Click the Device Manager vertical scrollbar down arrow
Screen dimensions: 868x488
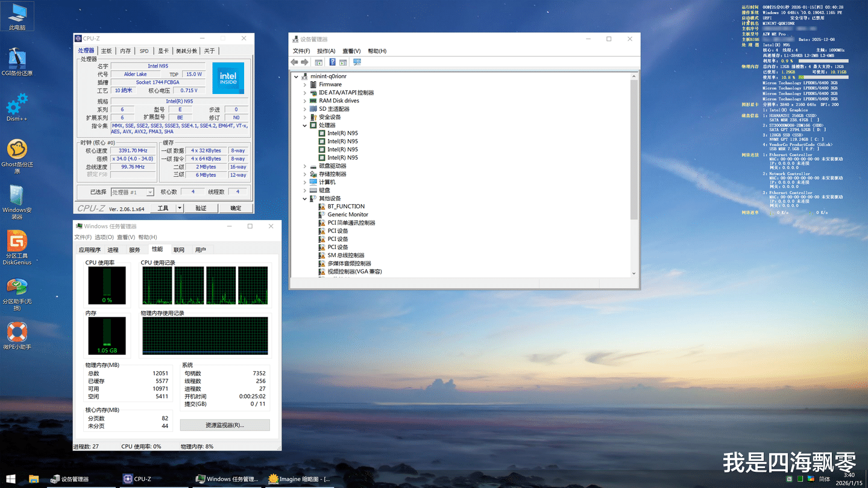click(634, 273)
